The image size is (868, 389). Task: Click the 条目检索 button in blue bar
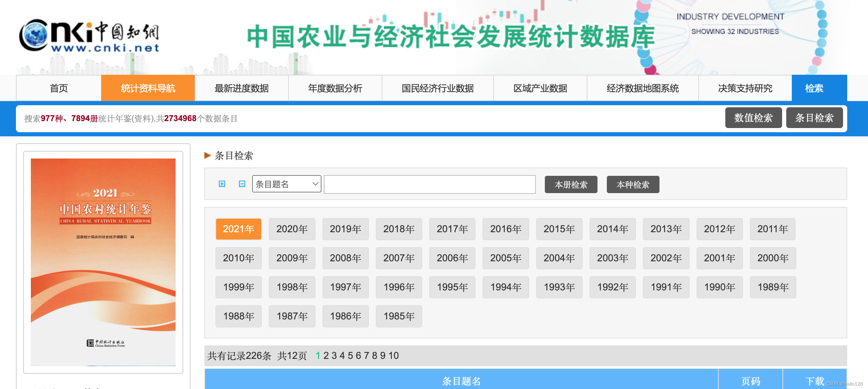814,118
